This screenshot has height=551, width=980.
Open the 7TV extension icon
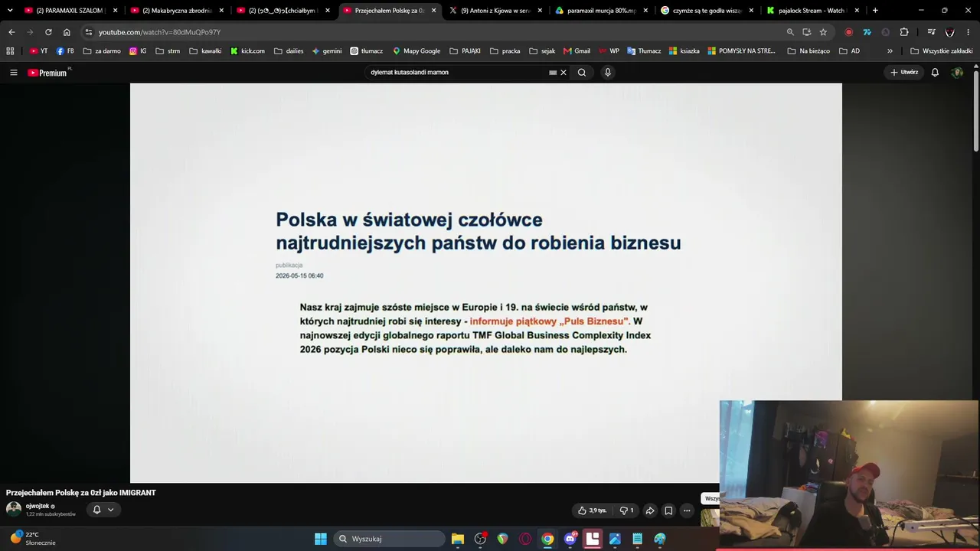click(x=867, y=32)
